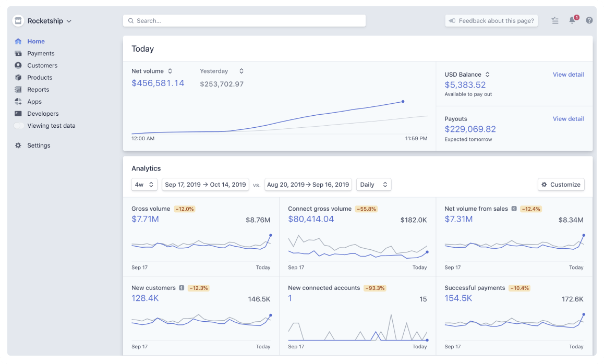Open the Payments section in sidebar

[40, 53]
